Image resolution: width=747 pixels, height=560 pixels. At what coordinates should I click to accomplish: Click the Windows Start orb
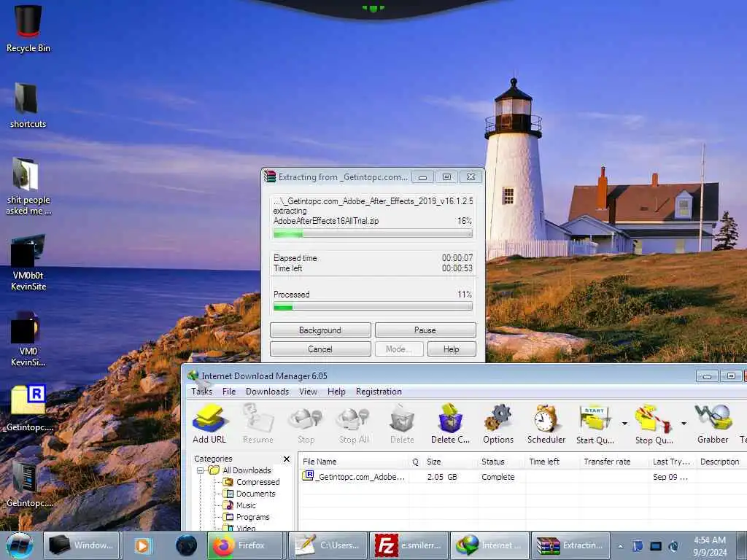(x=20, y=545)
